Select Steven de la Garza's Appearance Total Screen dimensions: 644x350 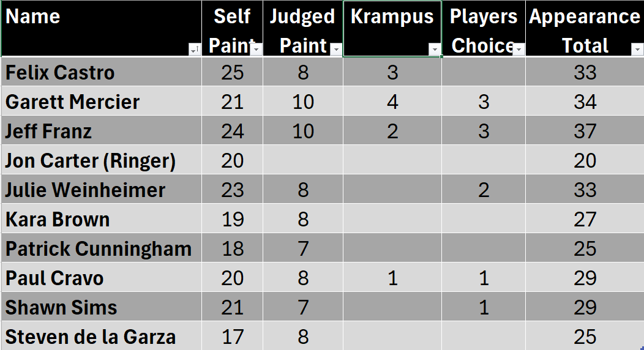[x=585, y=337]
